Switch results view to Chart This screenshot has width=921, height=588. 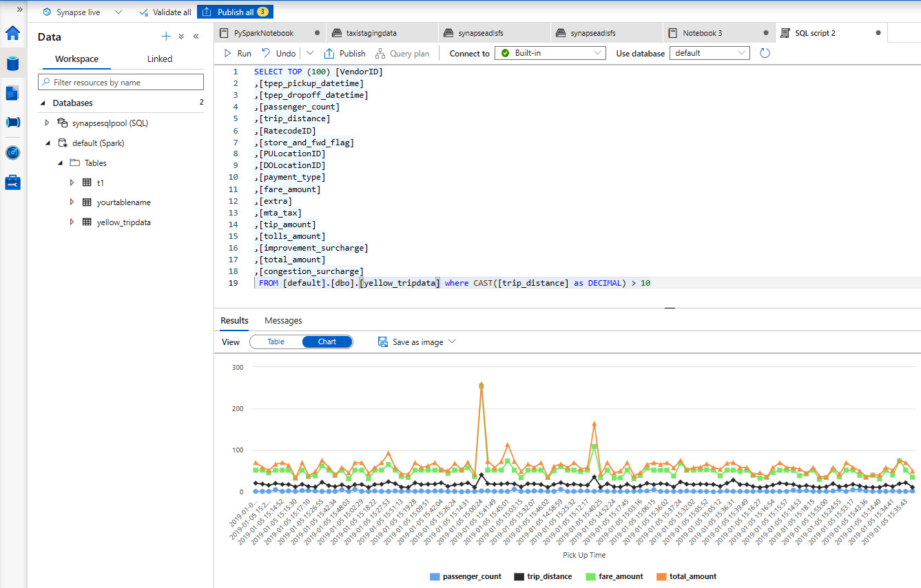click(327, 342)
